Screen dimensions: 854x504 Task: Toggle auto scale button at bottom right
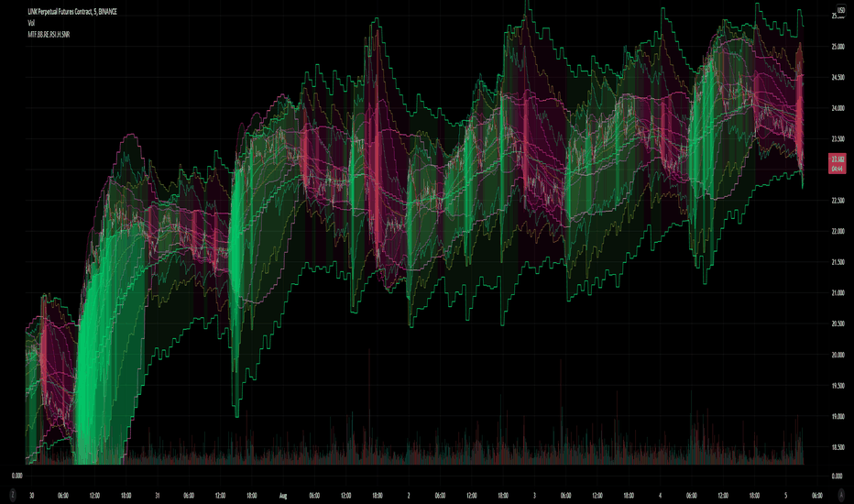pyautogui.click(x=840, y=495)
